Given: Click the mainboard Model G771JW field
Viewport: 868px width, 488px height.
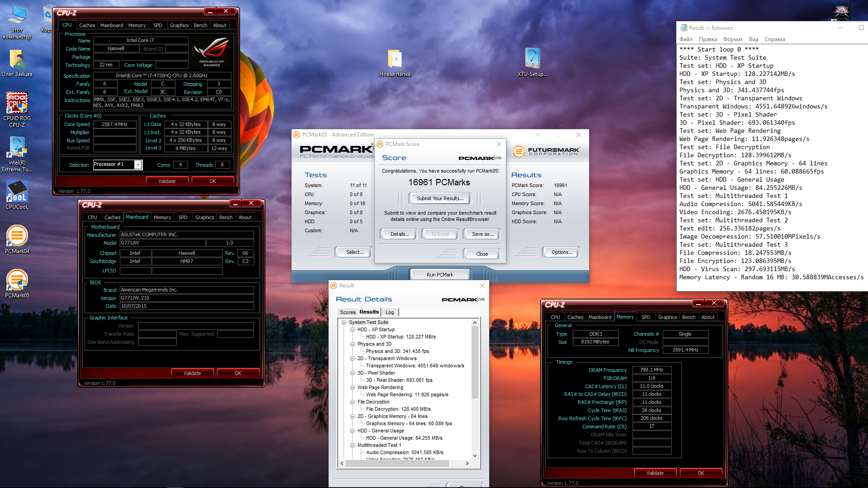Looking at the screenshot, I should [x=162, y=243].
